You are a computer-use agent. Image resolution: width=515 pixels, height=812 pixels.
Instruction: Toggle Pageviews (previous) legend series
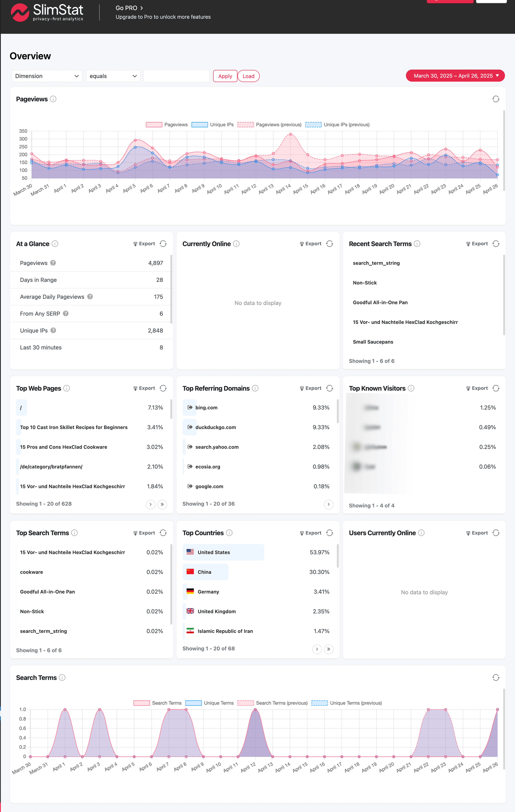tap(270, 125)
